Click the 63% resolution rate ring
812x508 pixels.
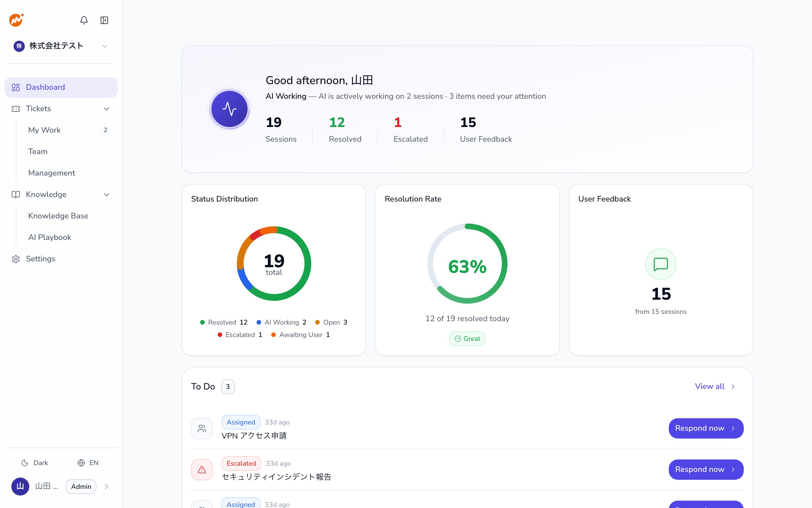pos(467,264)
